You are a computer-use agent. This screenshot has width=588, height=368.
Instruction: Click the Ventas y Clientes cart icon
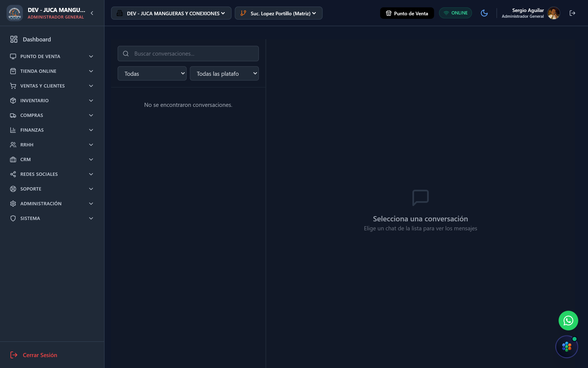13,86
